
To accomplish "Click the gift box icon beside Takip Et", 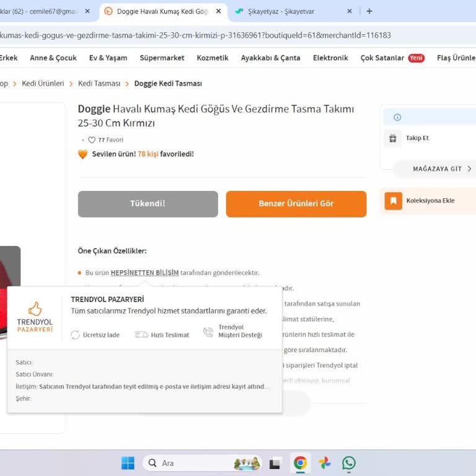I will (393, 138).
